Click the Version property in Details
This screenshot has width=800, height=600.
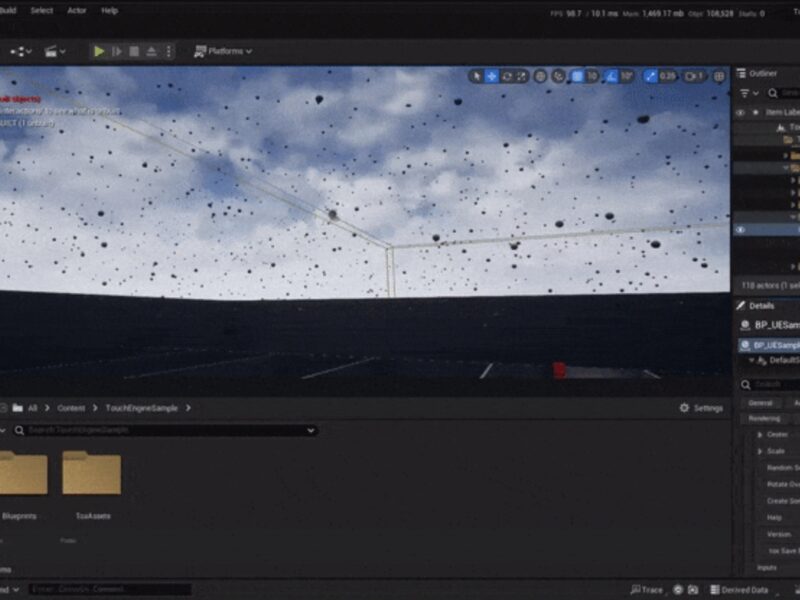[779, 534]
